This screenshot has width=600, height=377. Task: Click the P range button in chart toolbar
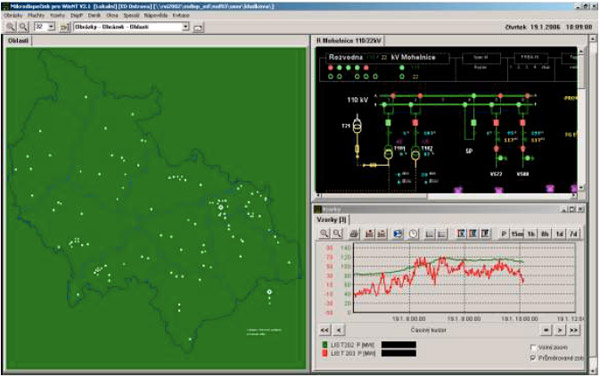pyautogui.click(x=504, y=234)
